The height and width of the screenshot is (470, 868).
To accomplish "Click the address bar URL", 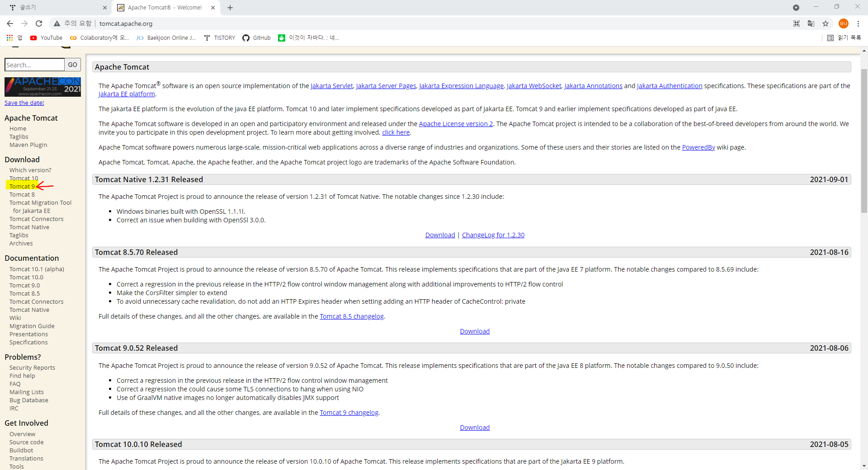I will [126, 23].
